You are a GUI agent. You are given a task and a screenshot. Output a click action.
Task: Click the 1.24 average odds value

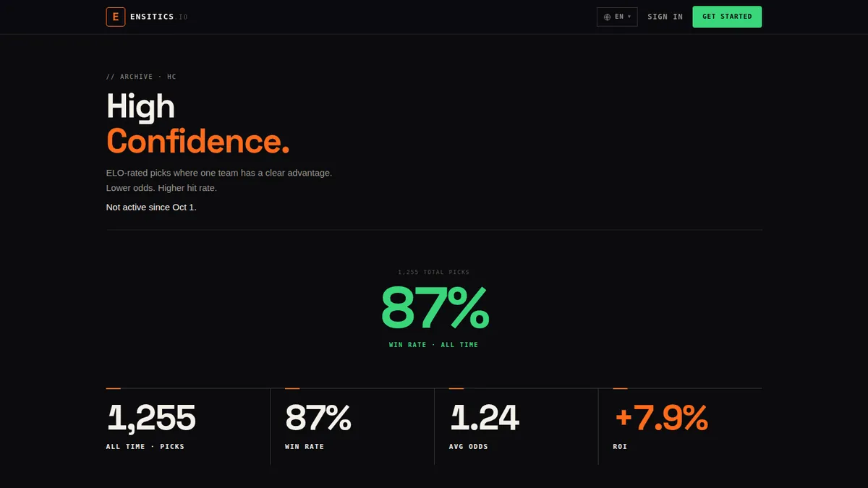click(x=484, y=418)
